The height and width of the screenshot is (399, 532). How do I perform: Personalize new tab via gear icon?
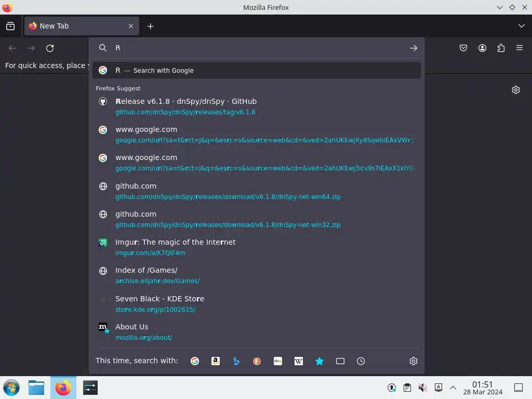point(516,90)
